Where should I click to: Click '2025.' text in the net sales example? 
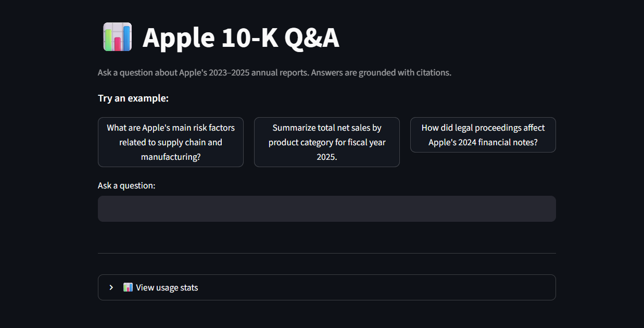point(327,157)
